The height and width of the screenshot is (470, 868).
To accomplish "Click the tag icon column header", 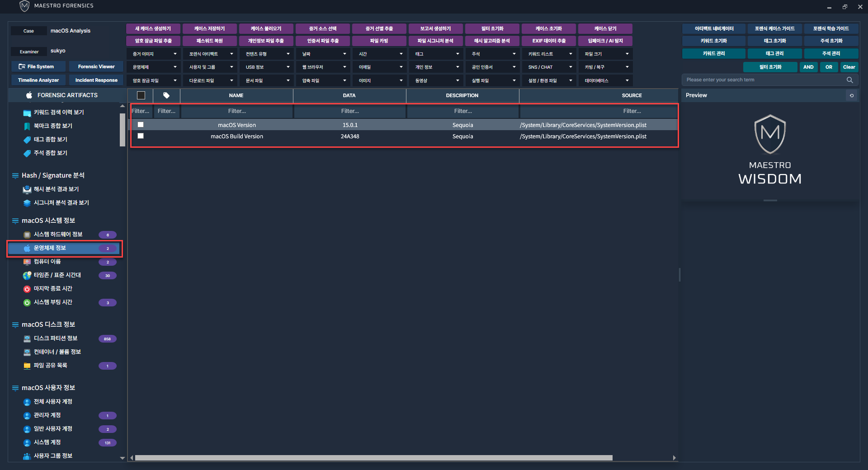I will (166, 95).
